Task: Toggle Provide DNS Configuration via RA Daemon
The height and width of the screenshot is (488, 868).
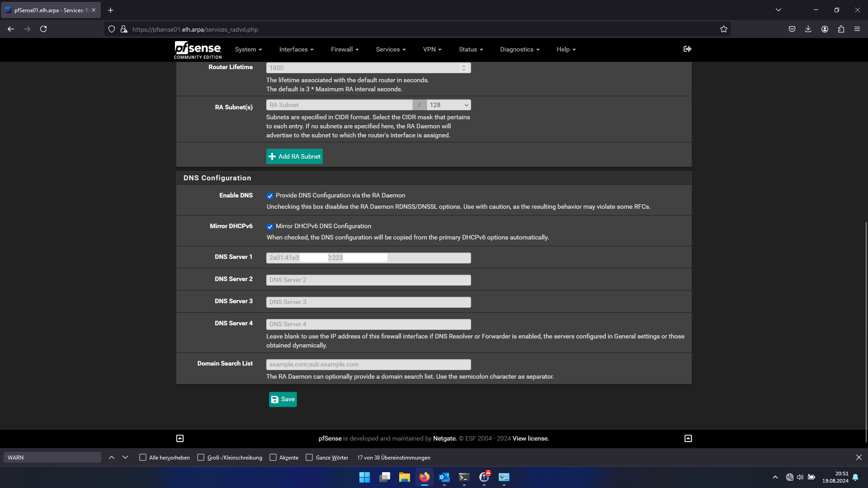Action: (270, 196)
